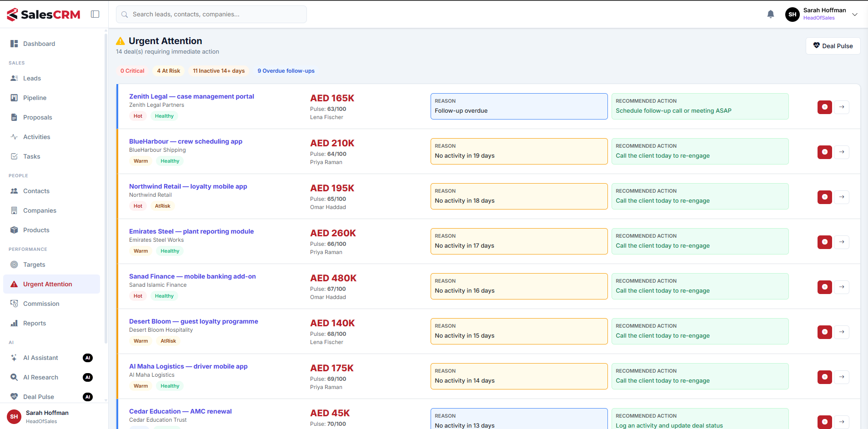Viewport: 868px width, 429px height.
Task: Open the Zenith Legal case management portal link
Action: click(x=191, y=96)
